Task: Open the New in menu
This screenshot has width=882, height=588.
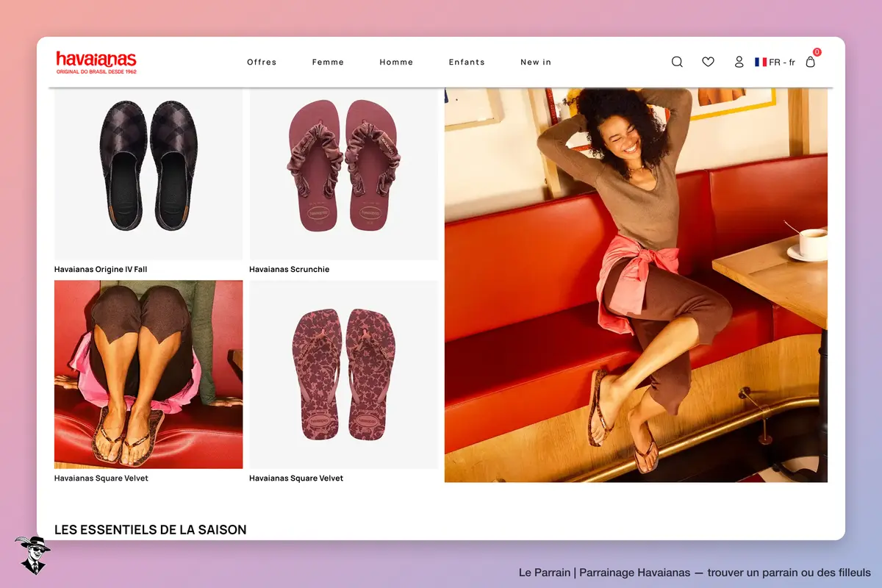Action: (x=536, y=62)
